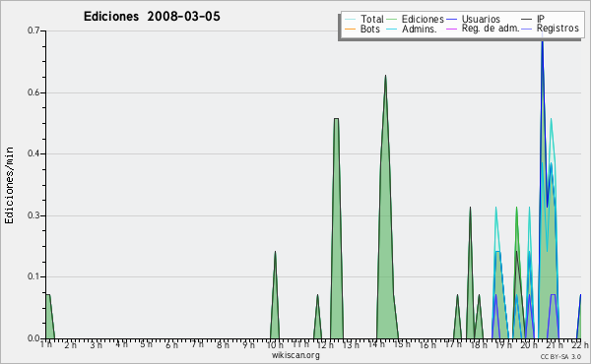Click the "Ediciones/min" vertical axis label

pos(9,185)
